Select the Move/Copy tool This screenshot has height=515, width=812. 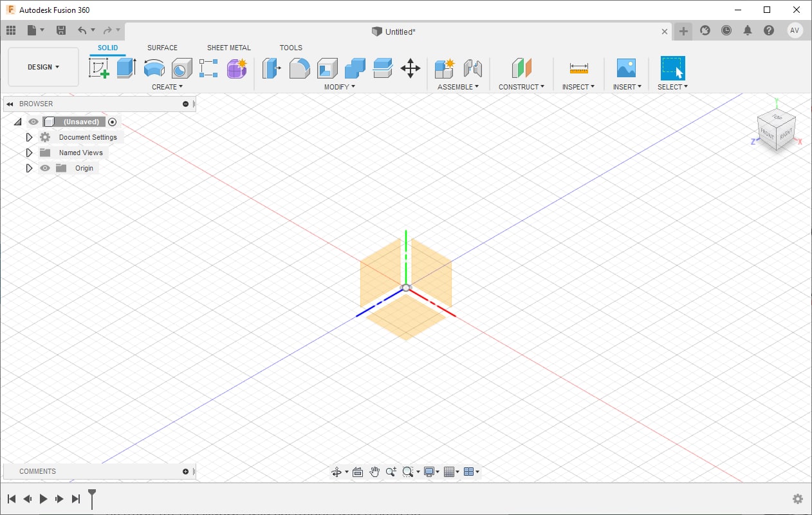coord(411,68)
